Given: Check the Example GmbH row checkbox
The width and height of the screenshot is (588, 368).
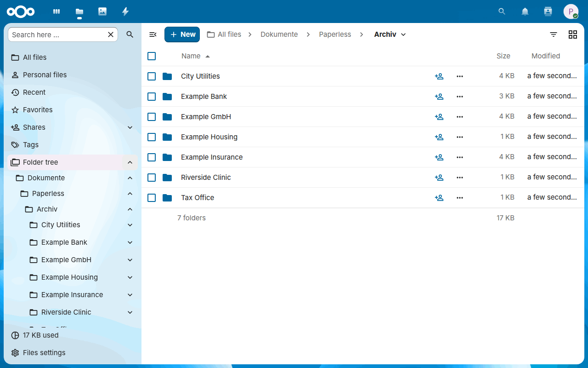Looking at the screenshot, I should pos(152,117).
